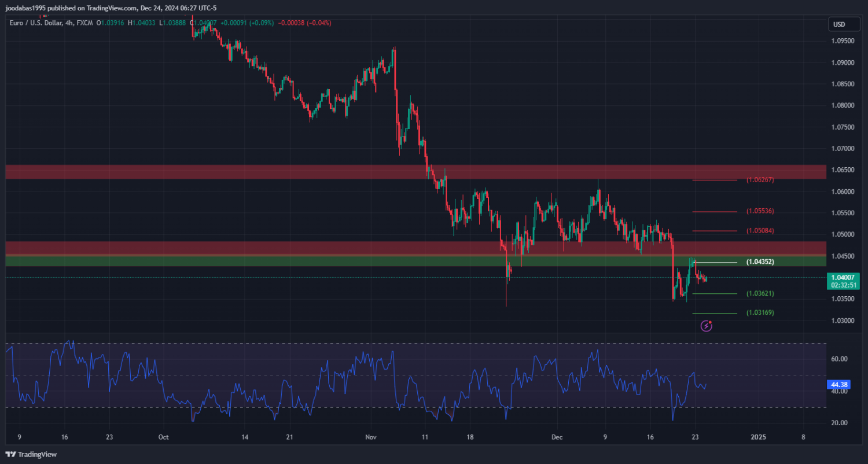Click the red level label (1.05084)
The image size is (868, 464).
click(760, 231)
